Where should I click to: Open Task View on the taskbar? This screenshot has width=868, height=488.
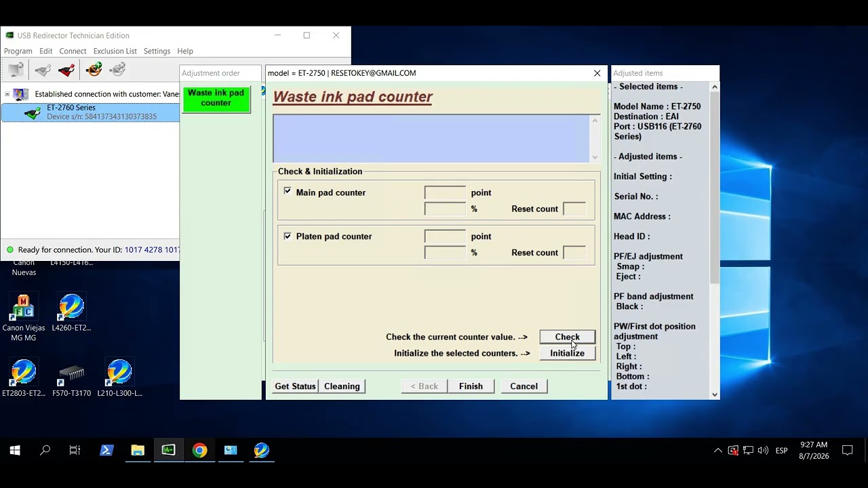75,450
